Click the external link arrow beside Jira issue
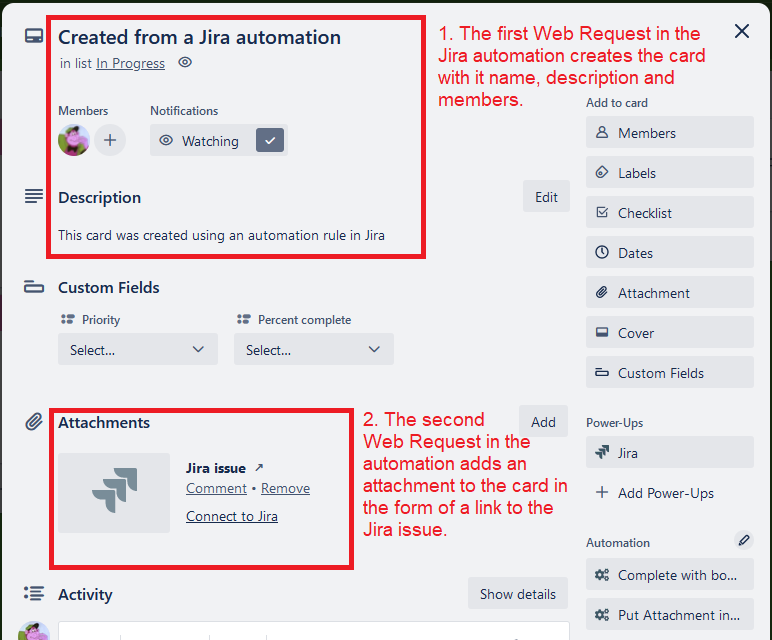Screen dimensions: 772x640 click(259, 467)
